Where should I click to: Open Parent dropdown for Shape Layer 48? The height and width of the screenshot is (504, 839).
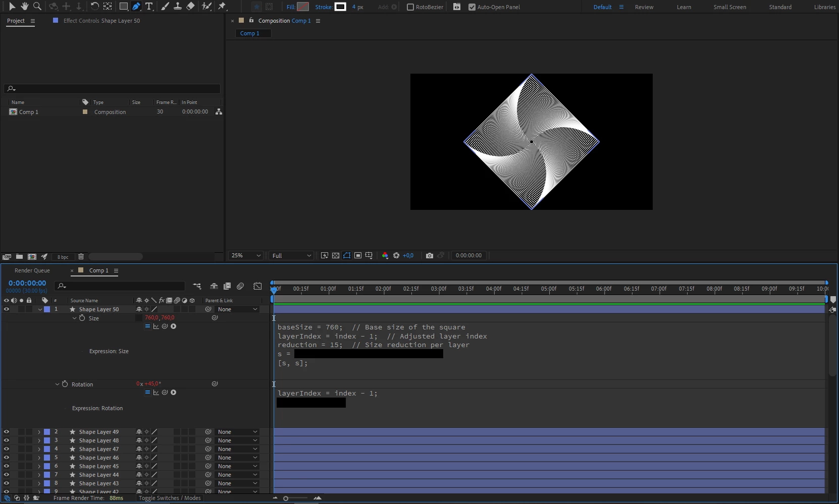click(237, 440)
